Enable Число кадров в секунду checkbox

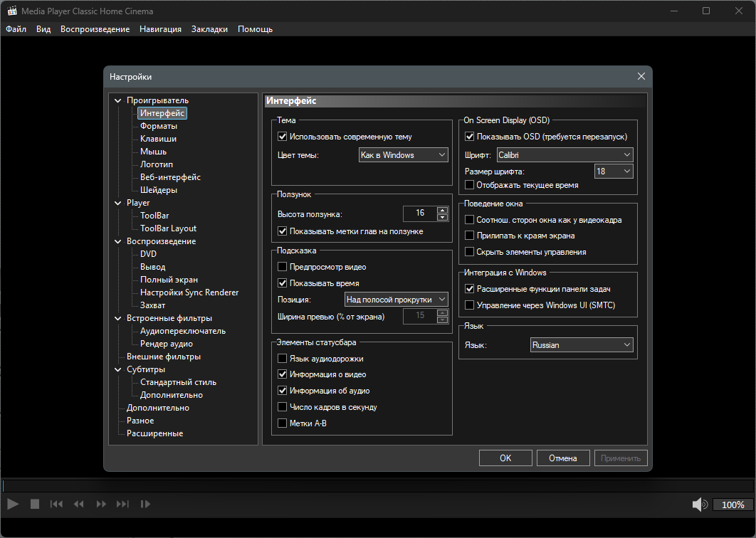(x=283, y=407)
